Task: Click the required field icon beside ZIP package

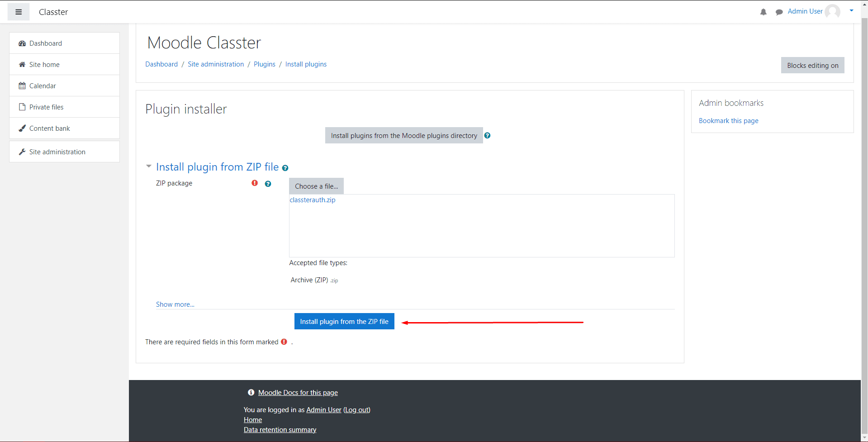Action: pos(255,183)
